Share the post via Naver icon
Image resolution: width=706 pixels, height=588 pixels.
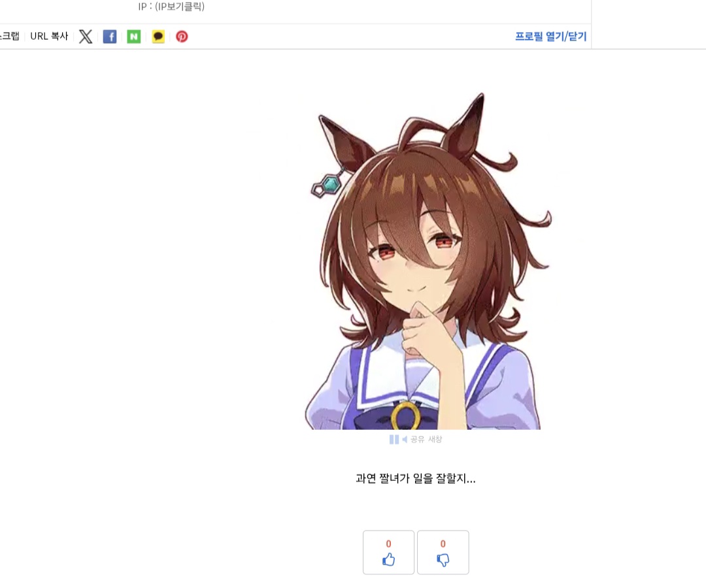pos(134,37)
